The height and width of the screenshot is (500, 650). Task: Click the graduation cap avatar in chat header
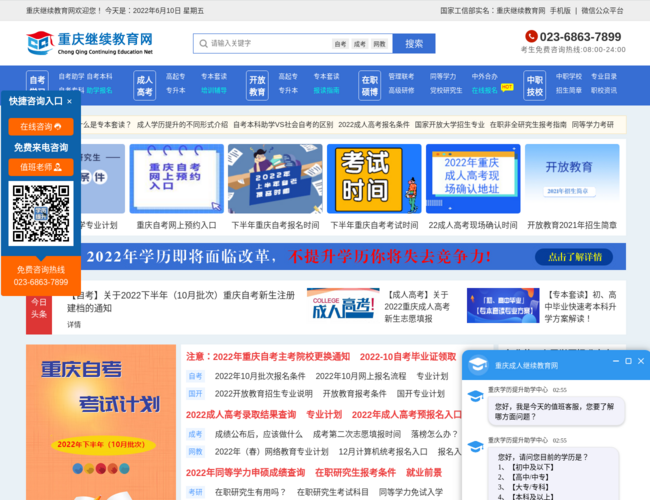pyautogui.click(x=478, y=364)
